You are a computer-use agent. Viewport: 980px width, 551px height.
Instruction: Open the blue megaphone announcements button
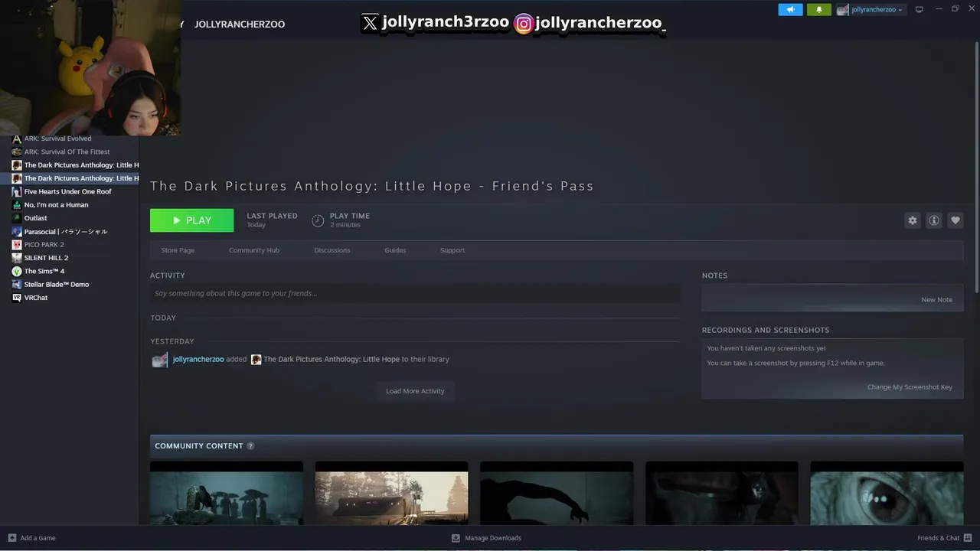[x=790, y=9]
